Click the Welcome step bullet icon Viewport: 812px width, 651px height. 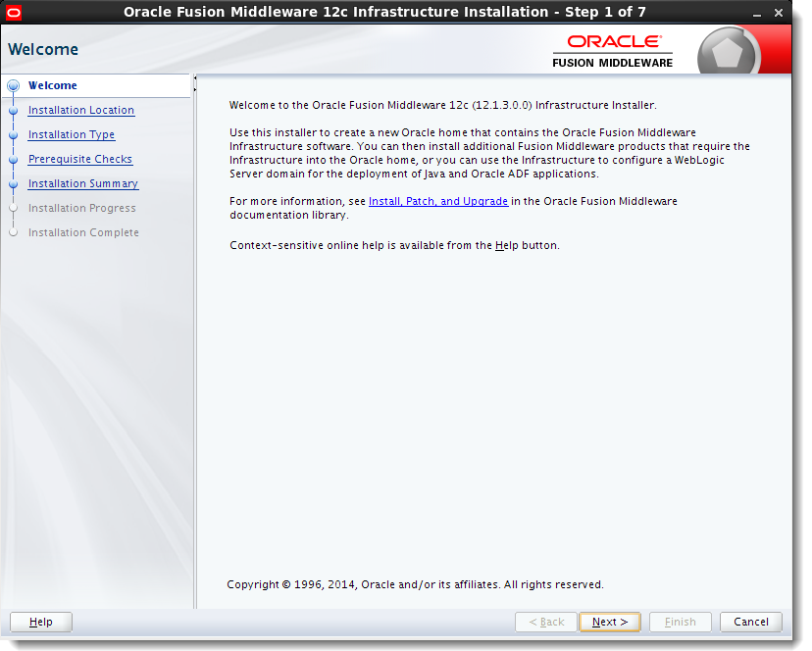tap(14, 85)
